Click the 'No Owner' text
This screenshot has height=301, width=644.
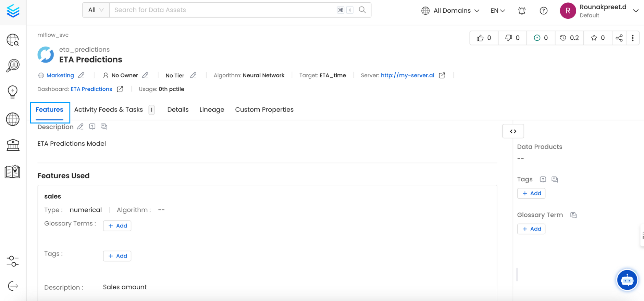click(125, 75)
